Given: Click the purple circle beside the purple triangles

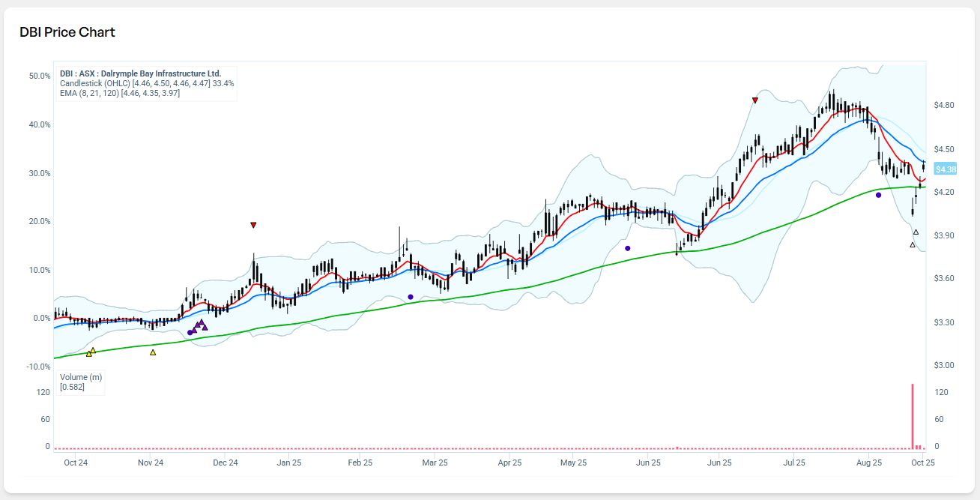Looking at the screenshot, I should pyautogui.click(x=190, y=332).
